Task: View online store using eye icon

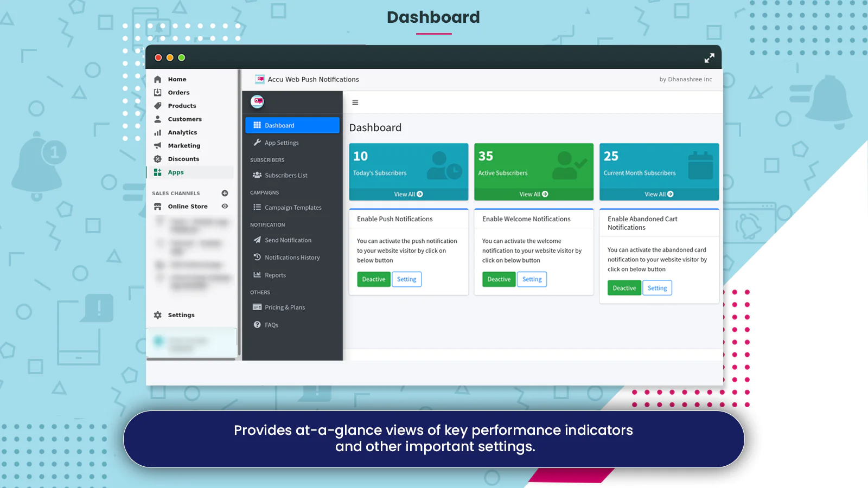Action: 225,206
